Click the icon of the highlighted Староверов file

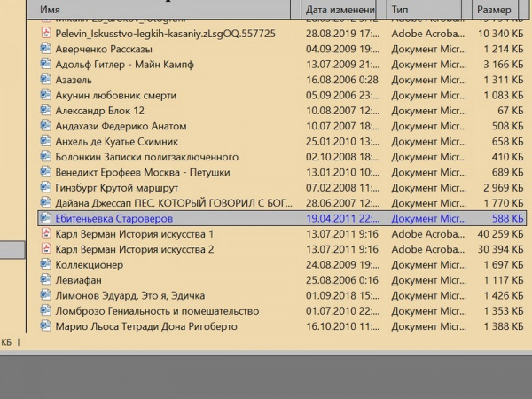pos(45,218)
